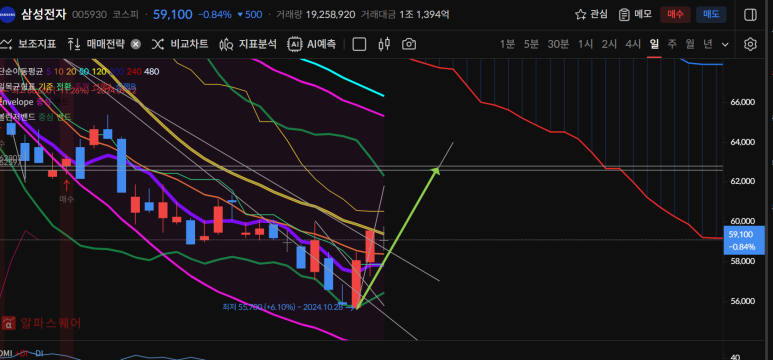Open the 메모 notes button
This screenshot has height=360, width=773.
coord(635,14)
